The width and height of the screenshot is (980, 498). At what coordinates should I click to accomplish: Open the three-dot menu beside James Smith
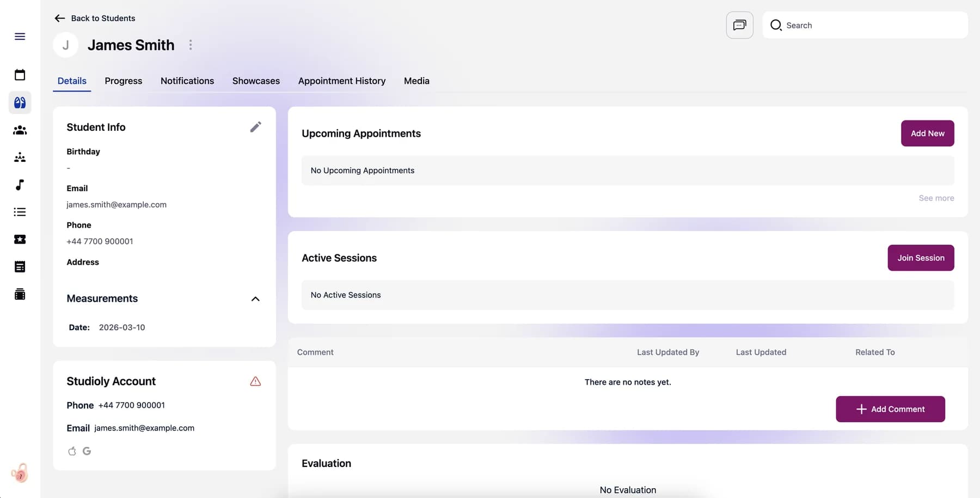(x=191, y=45)
